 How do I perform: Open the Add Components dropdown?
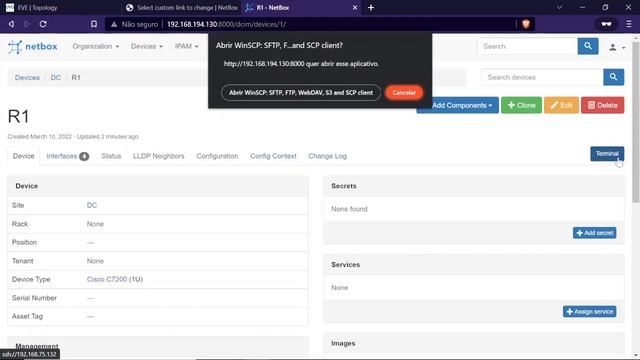click(458, 105)
